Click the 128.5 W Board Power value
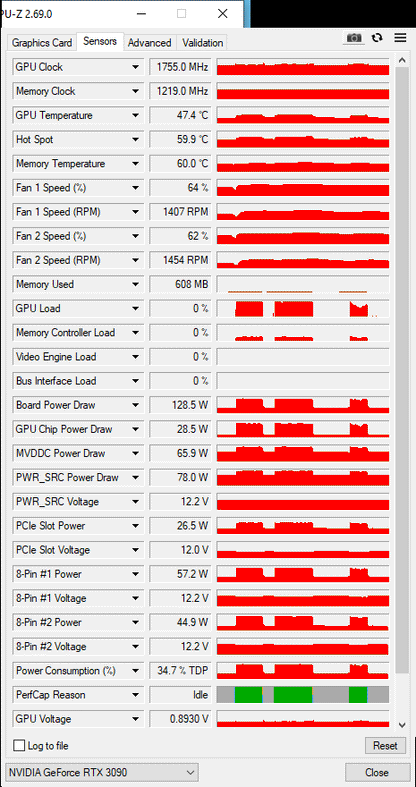Image resolution: width=416 pixels, height=787 pixels. coord(181,405)
